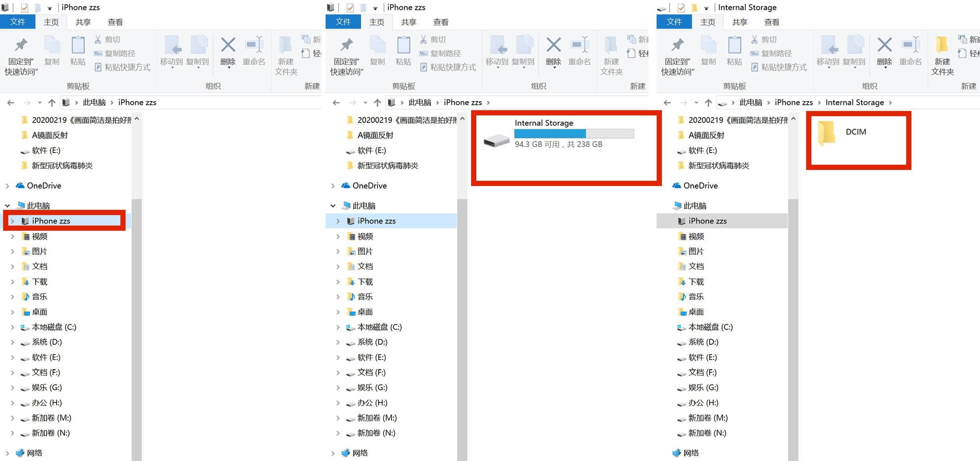Expand 本地磁盘 (C:) in middle window tree
980x461 pixels.
click(338, 327)
